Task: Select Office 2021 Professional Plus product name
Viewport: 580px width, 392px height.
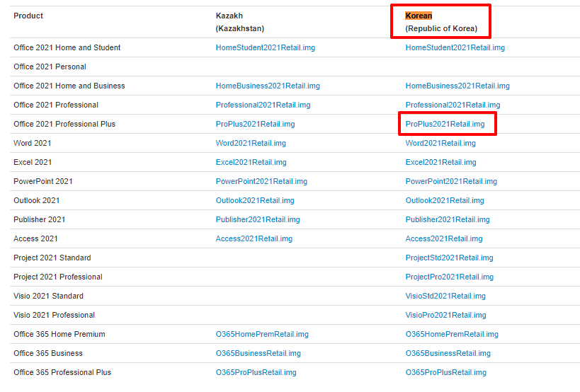Action: (64, 124)
